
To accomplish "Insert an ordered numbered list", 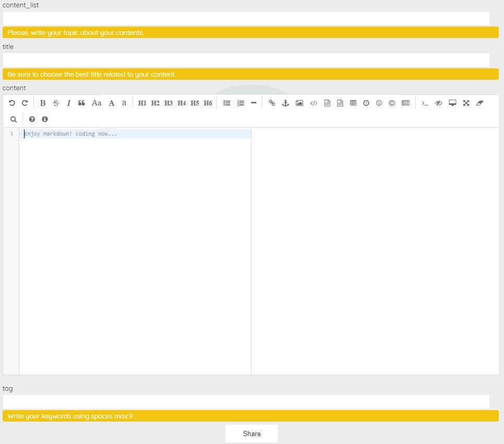I will 241,103.
